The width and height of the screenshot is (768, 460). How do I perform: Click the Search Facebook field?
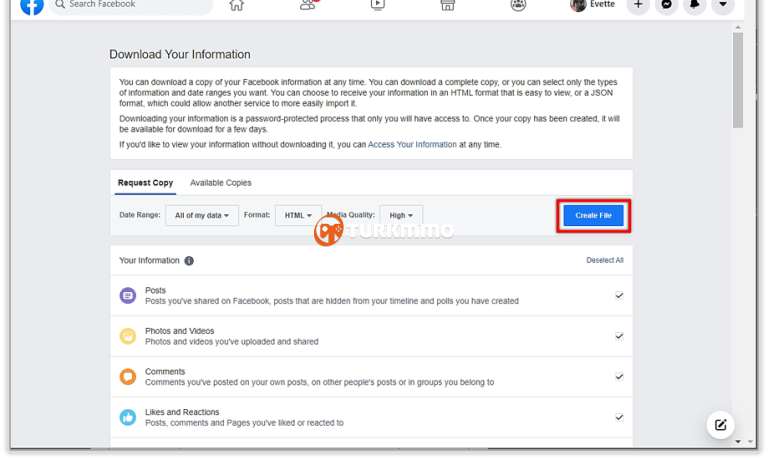[131, 5]
